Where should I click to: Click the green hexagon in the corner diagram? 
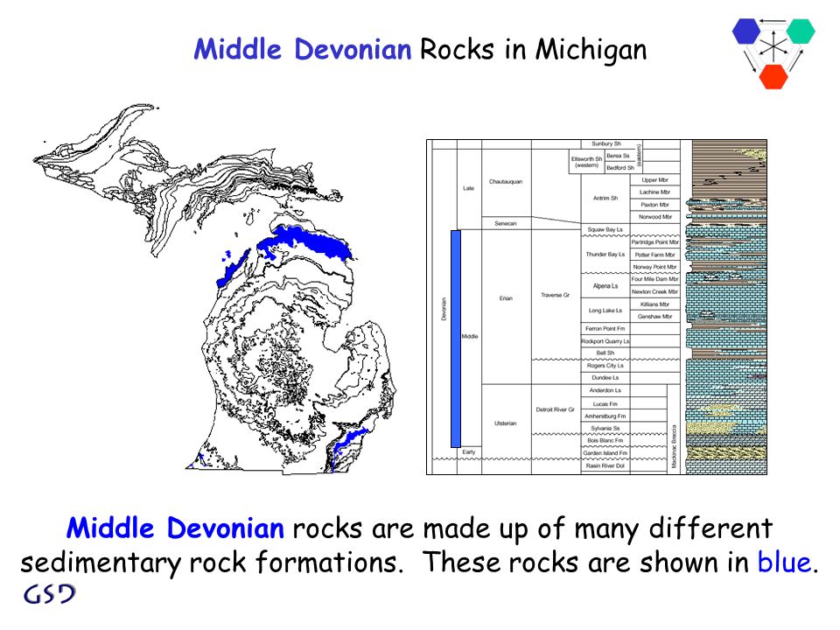(x=801, y=31)
